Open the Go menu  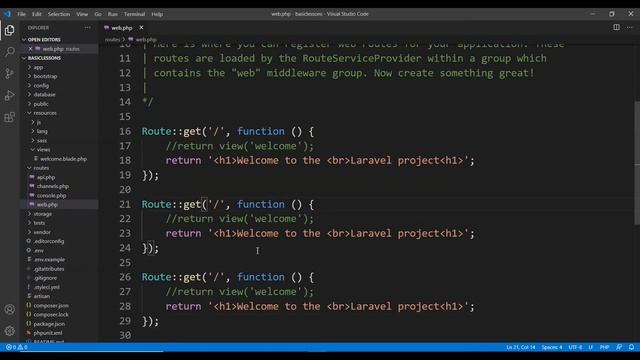(98, 14)
